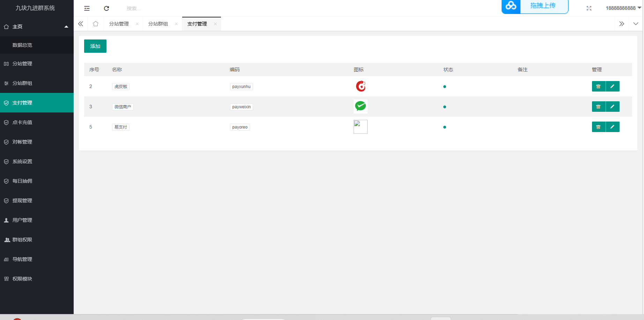This screenshot has height=320, width=644.
Task: Toggle status dot for 虎皮椒
Action: point(444,87)
